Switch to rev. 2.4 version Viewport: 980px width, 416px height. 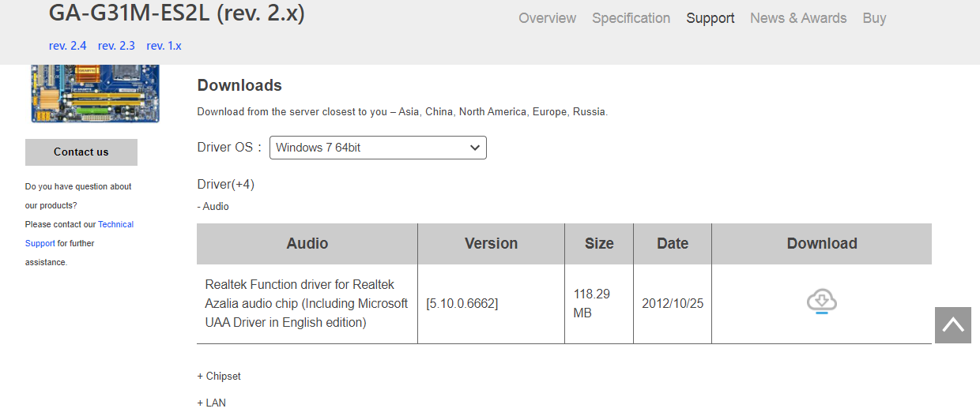click(67, 46)
